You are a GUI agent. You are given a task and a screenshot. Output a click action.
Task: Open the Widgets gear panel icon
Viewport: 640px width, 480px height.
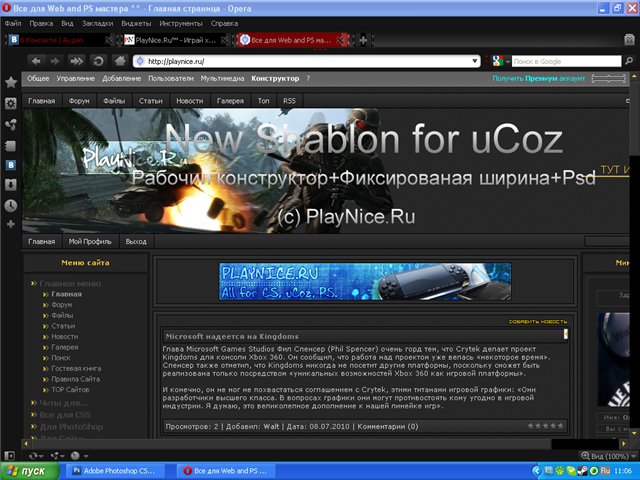click(x=11, y=103)
